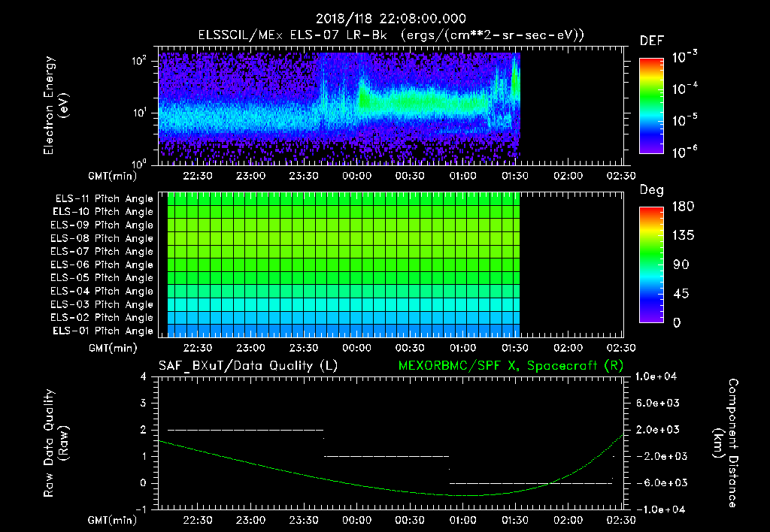This screenshot has height=532, width=770.
Task: Click the 02:30 time label under the data quality panel
Action: click(x=621, y=520)
